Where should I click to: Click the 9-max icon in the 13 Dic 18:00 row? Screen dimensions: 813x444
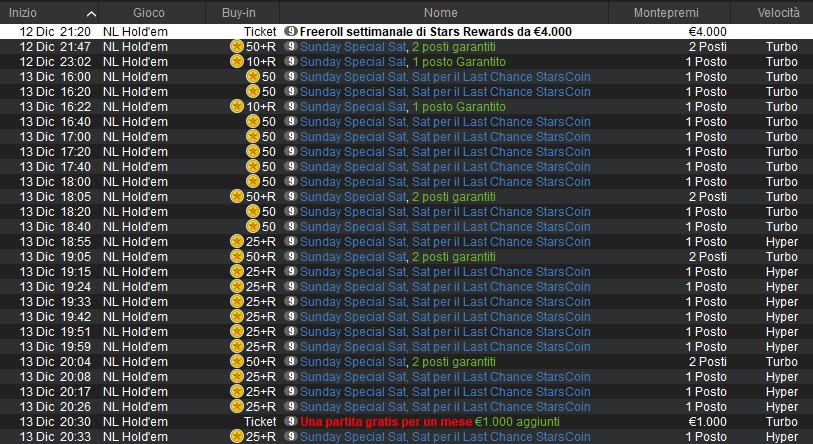tap(291, 182)
